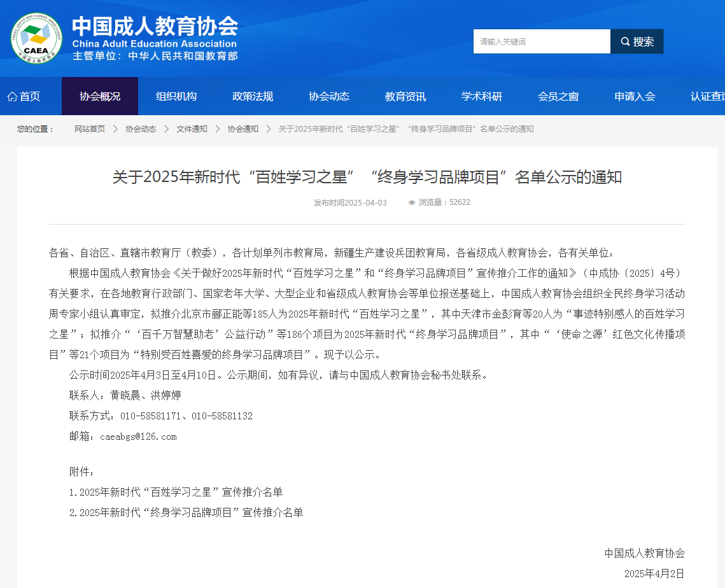Image resolution: width=725 pixels, height=588 pixels.
Task: Select 会员之窗 in the navigation
Action: 558,96
